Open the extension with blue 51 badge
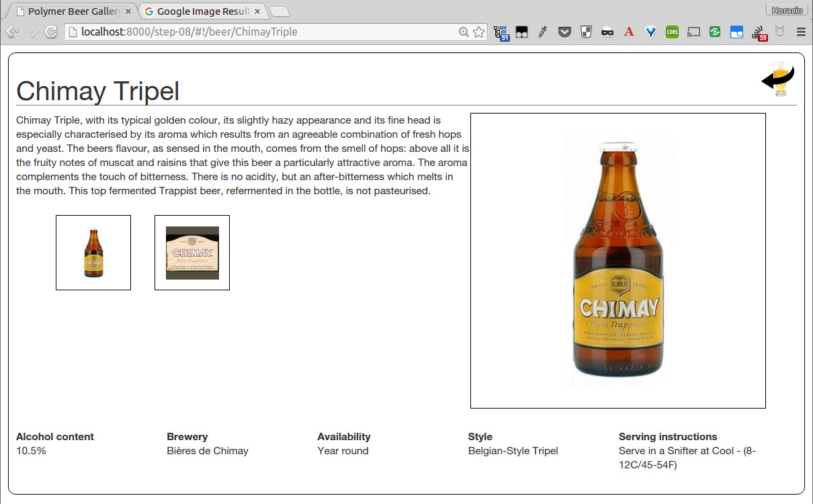This screenshot has height=504, width=813. (501, 32)
